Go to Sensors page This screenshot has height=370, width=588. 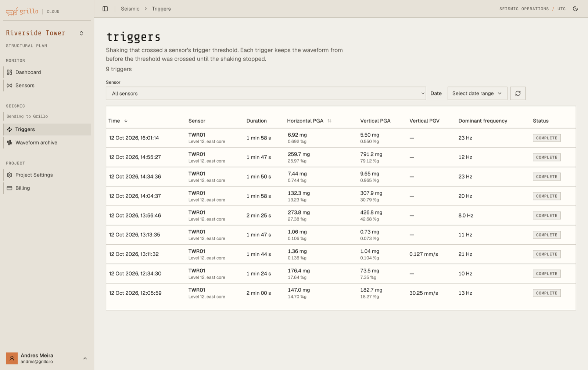(x=47, y=86)
